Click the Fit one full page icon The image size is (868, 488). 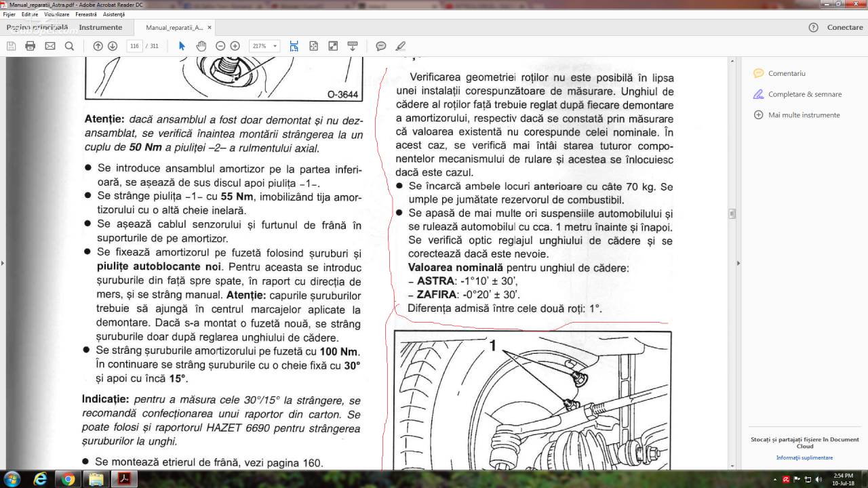coord(313,46)
